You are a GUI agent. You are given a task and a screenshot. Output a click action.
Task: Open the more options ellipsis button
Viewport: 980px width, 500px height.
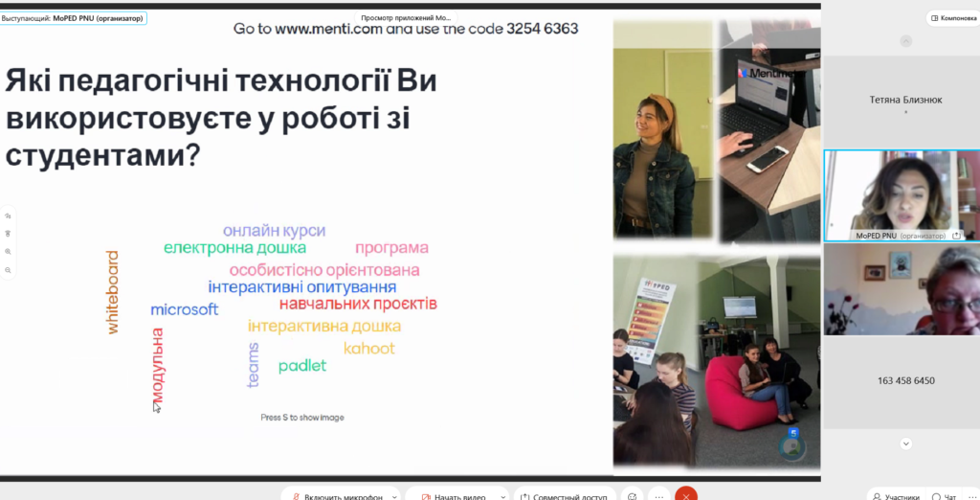tap(659, 496)
